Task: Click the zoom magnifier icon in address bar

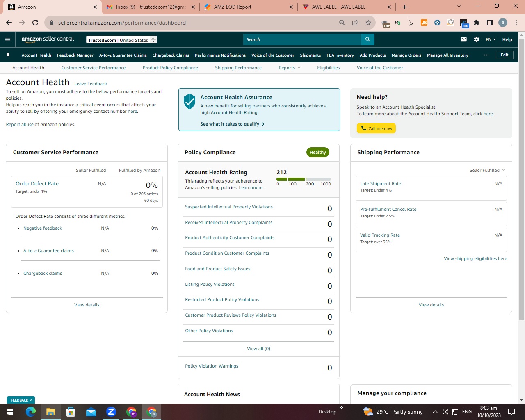Action: click(x=342, y=23)
